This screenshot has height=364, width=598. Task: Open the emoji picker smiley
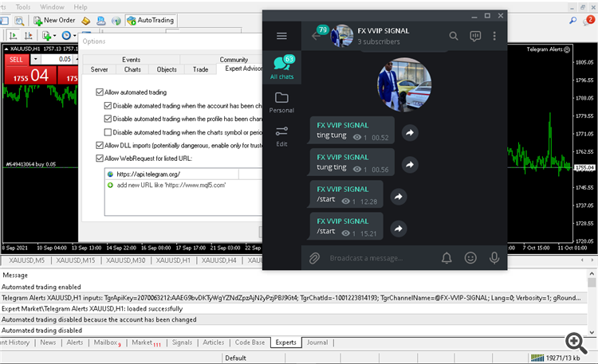[470, 258]
